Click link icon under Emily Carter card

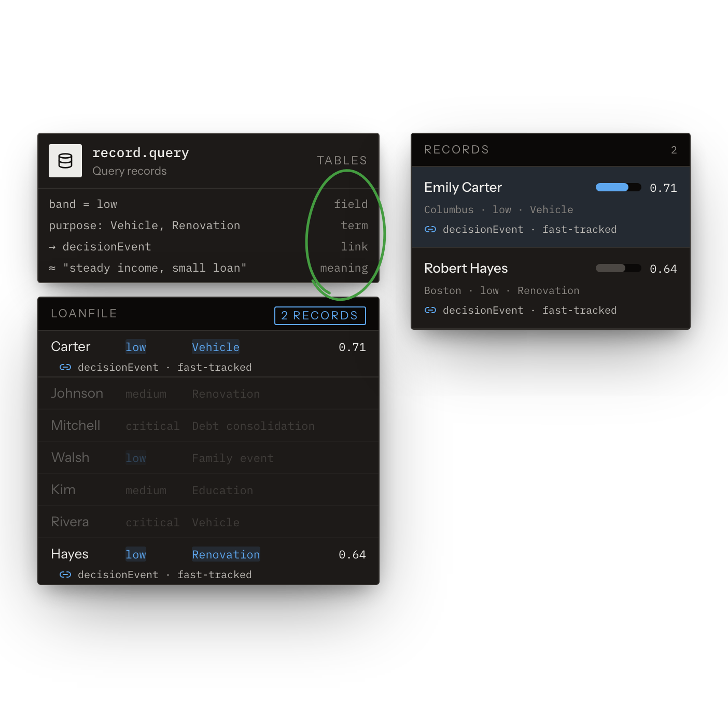pyautogui.click(x=430, y=229)
